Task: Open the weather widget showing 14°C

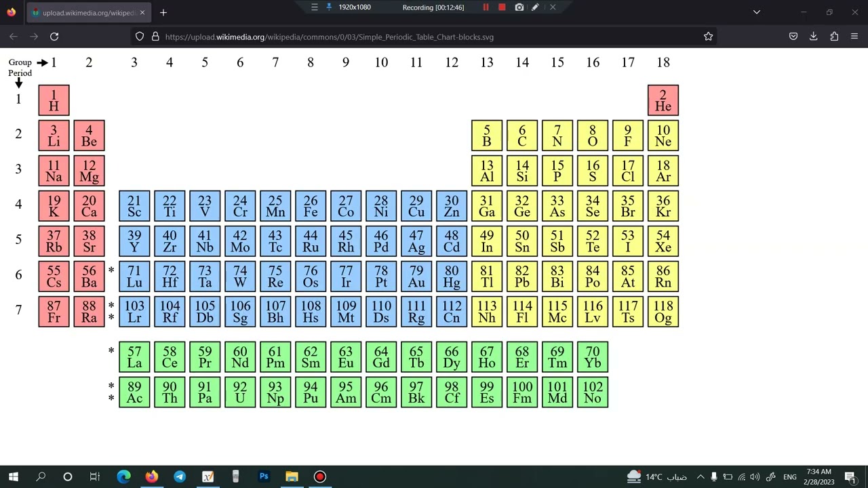Action: [656, 476]
